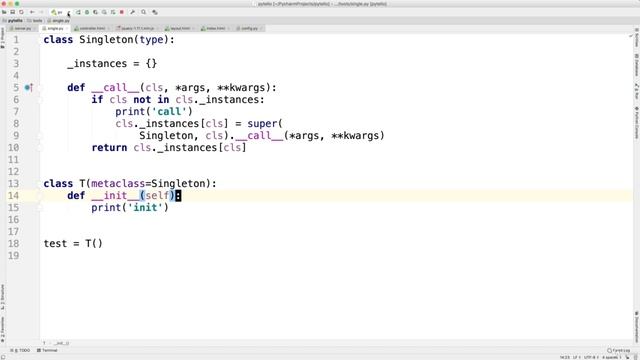This screenshot has width=640, height=360.
Task: Navigate Back using the toolbar arrow
Action: [32, 12]
